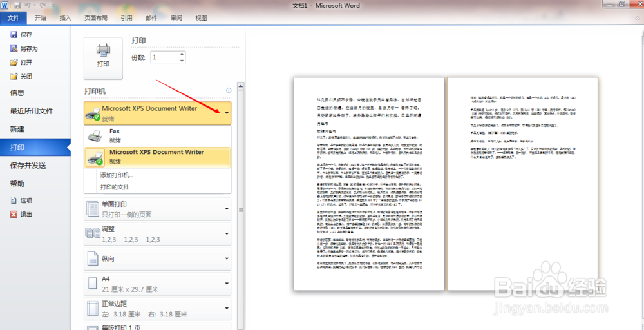644x330 pixels.
Task: Click the settings scrollbar up arrow
Action: click(241, 86)
